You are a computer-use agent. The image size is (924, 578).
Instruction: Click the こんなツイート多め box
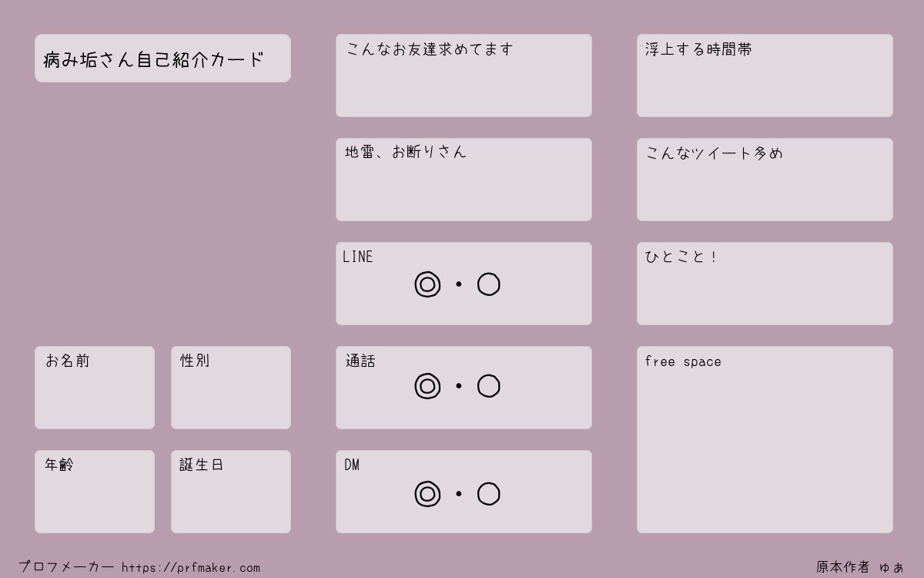click(x=765, y=180)
